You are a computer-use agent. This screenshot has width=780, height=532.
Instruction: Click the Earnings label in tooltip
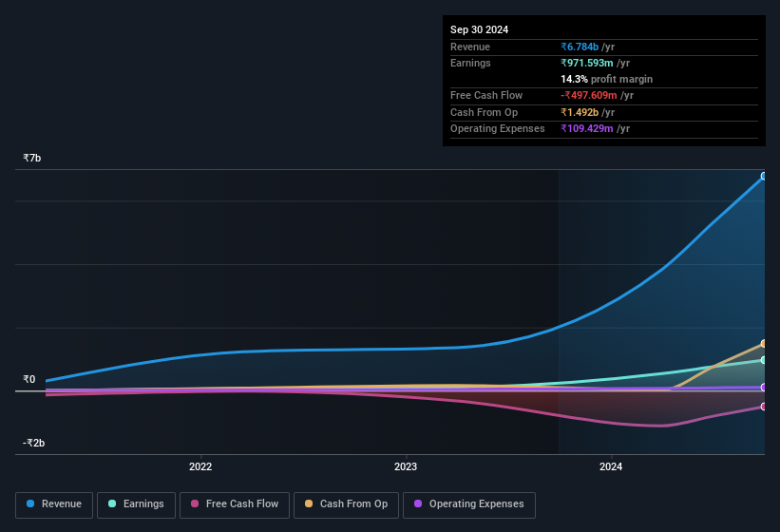(x=470, y=63)
